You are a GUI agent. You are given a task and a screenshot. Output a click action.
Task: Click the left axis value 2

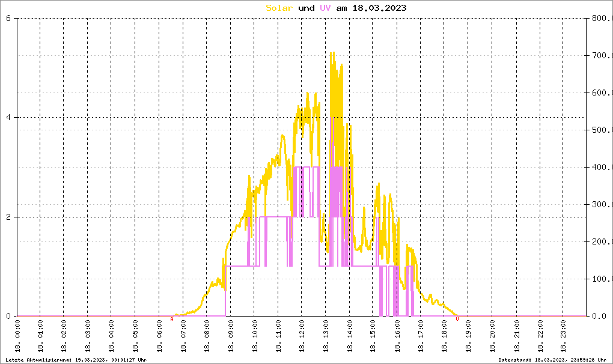pos(8,217)
